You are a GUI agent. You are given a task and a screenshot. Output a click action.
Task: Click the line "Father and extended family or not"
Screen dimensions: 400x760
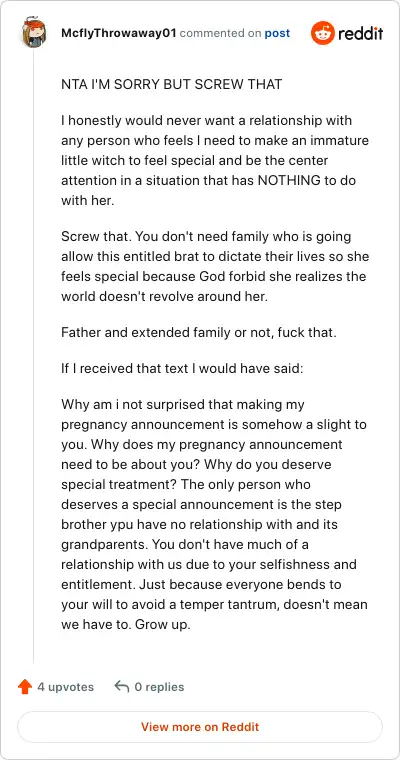pos(199,333)
